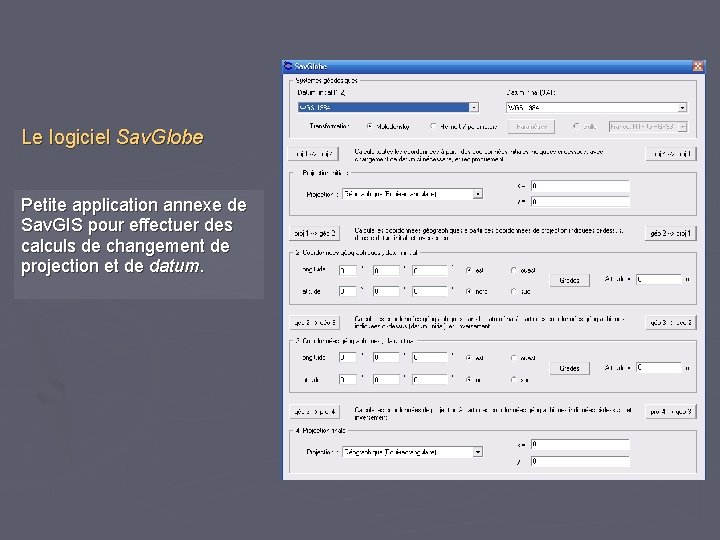Click longitude minutes field, datum initial section
The image size is (720, 540).
pos(386,270)
